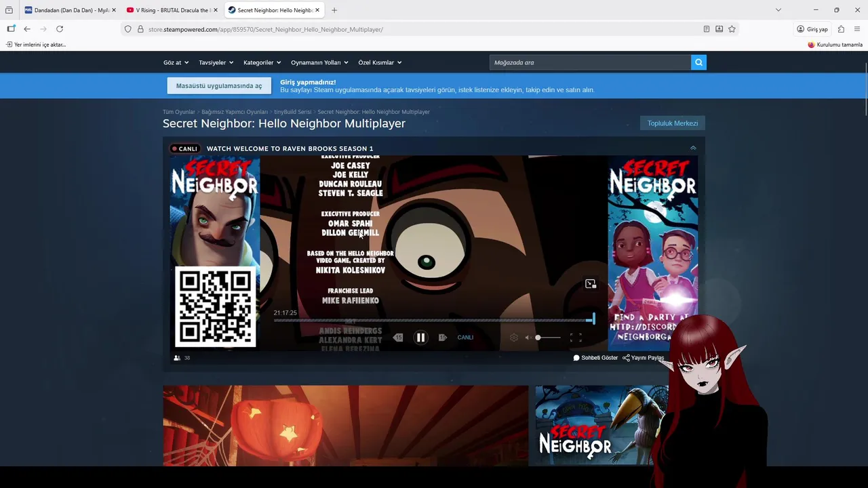List all tabs dropdown arrow
The height and width of the screenshot is (488, 868).
(778, 10)
